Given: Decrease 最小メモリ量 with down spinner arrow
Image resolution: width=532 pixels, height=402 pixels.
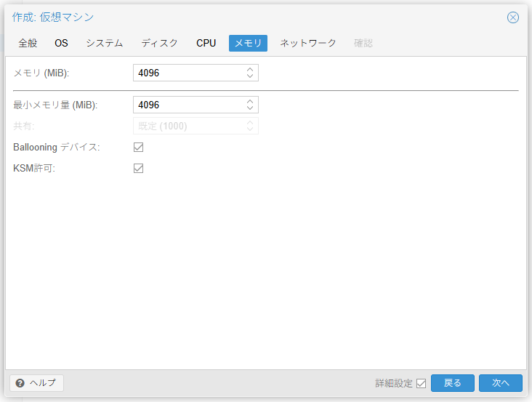Looking at the screenshot, I should [250, 108].
